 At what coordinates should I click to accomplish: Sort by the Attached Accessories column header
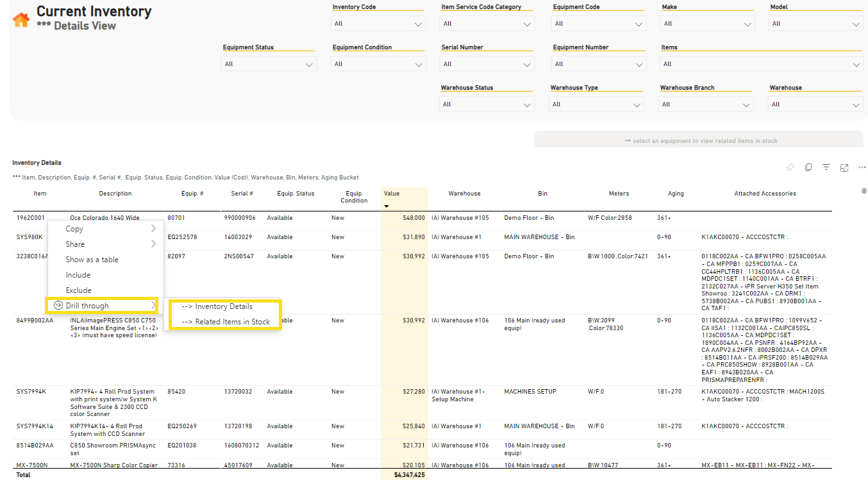pos(765,194)
